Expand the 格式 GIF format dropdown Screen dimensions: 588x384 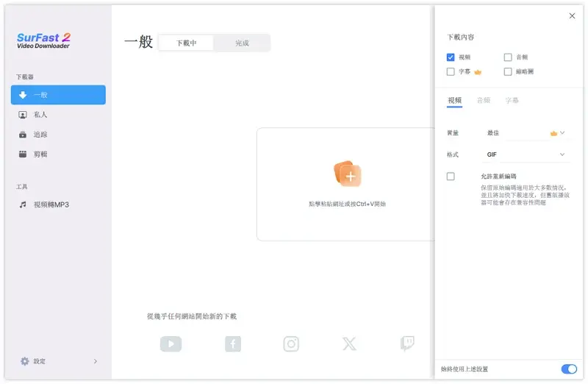coord(562,154)
